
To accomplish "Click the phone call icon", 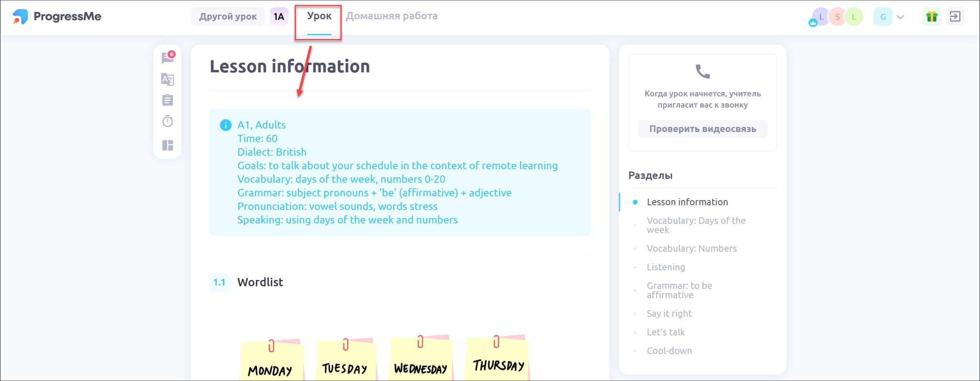I will 702,72.
